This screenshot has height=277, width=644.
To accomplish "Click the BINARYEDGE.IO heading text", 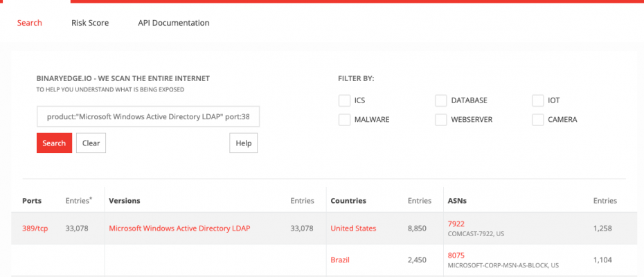I will point(123,78).
